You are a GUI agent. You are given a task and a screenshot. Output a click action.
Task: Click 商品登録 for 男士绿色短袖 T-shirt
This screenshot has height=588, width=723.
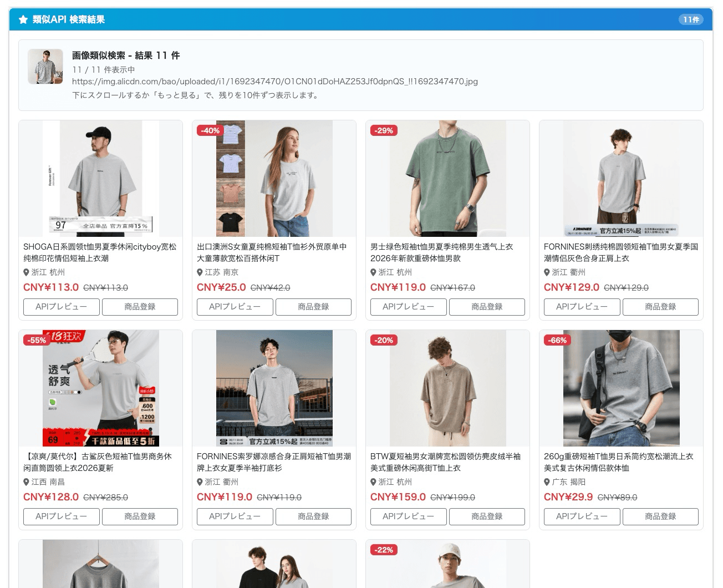tap(487, 307)
